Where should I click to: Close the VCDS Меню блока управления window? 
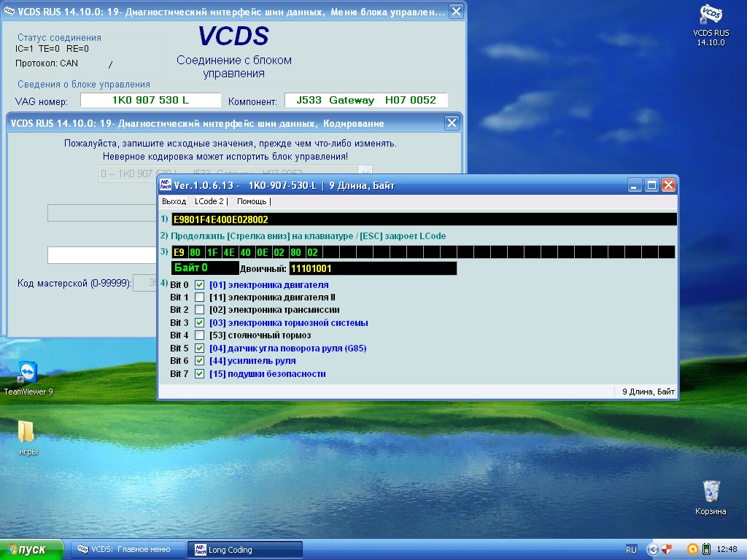(456, 12)
